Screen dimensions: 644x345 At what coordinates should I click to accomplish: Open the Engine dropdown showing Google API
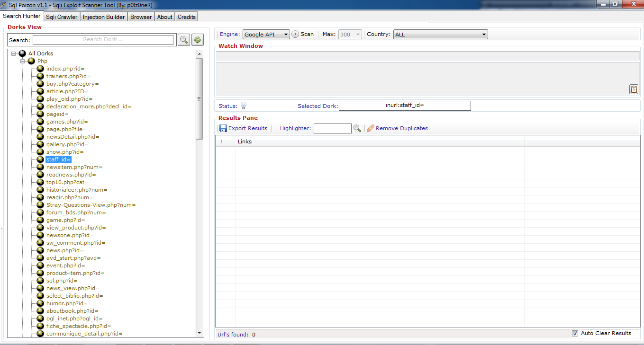[266, 35]
